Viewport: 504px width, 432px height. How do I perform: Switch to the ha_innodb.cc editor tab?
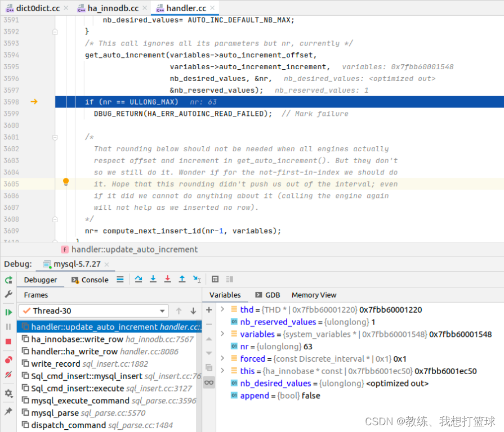113,8
